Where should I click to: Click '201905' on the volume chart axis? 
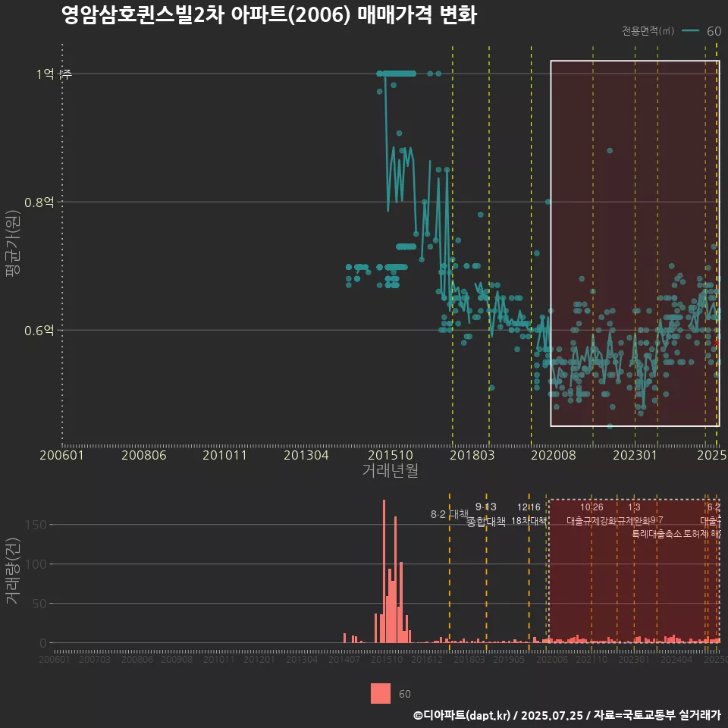(508, 659)
